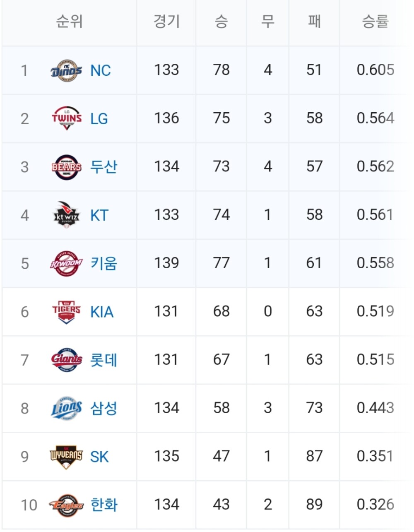
Task: Click the Doosan Bears team logo
Action: point(66,167)
